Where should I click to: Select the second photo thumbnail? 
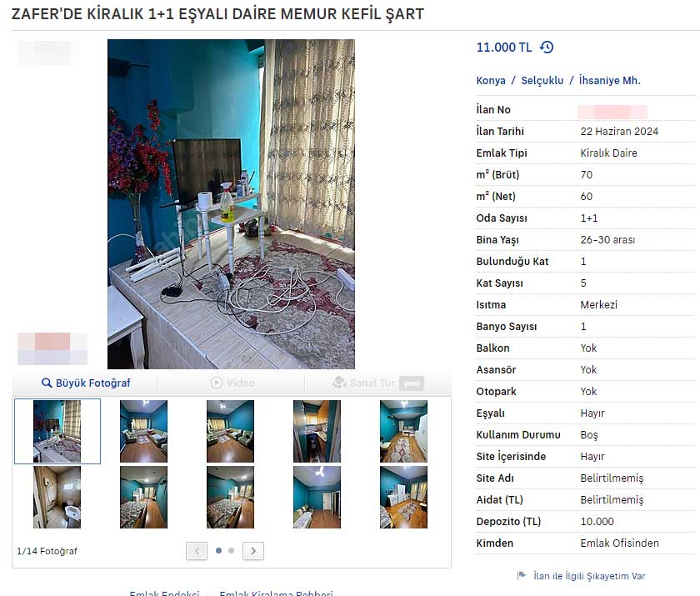143,431
